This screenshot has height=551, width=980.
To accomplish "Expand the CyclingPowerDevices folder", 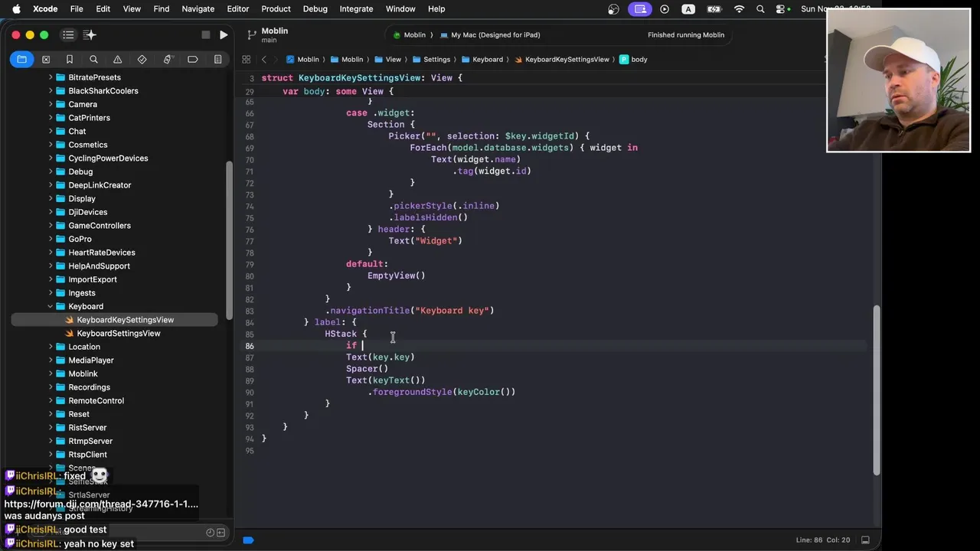I will click(x=51, y=158).
